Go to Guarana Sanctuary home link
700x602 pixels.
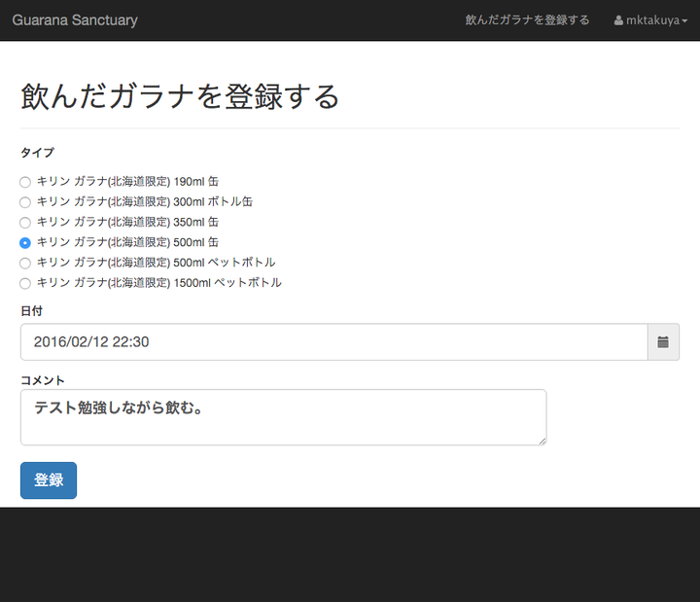(75, 20)
